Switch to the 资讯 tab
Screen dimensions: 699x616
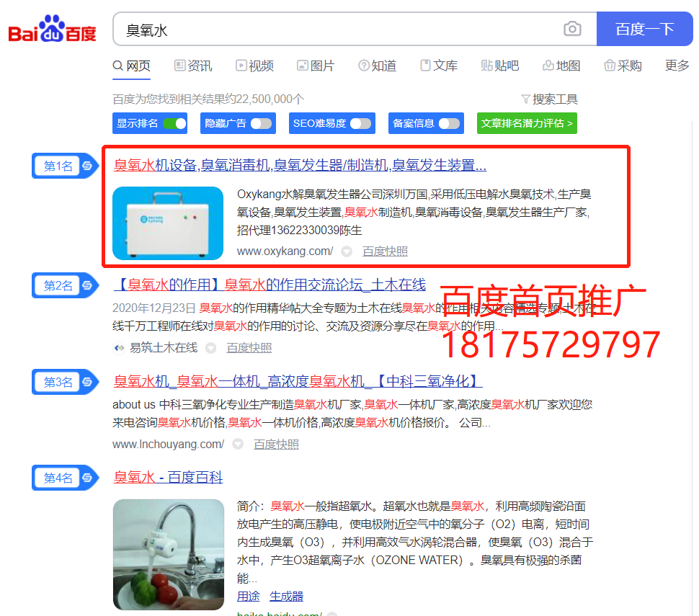(193, 66)
